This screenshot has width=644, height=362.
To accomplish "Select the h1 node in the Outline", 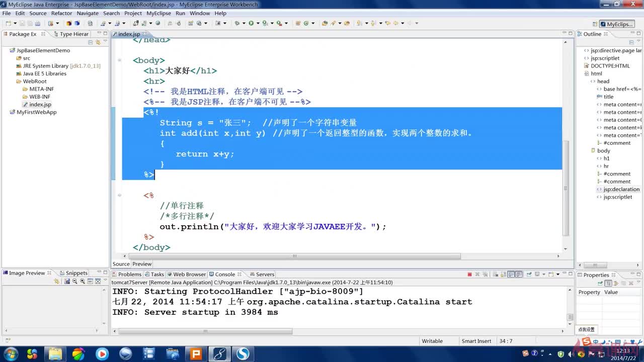I will (x=603, y=158).
